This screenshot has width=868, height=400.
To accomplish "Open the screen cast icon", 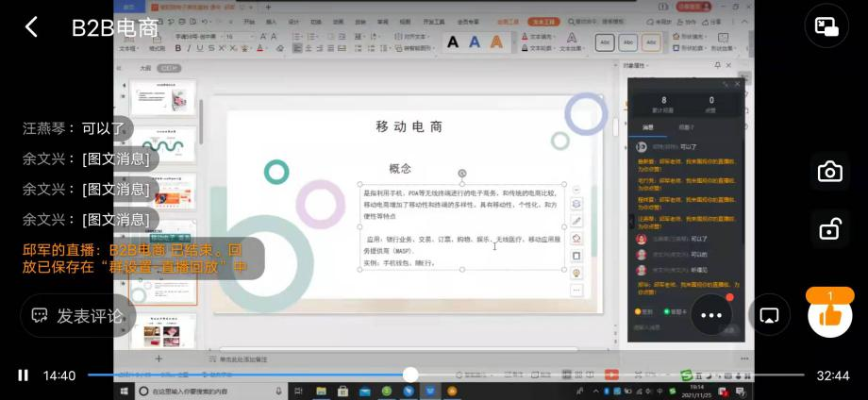I will click(x=769, y=315).
